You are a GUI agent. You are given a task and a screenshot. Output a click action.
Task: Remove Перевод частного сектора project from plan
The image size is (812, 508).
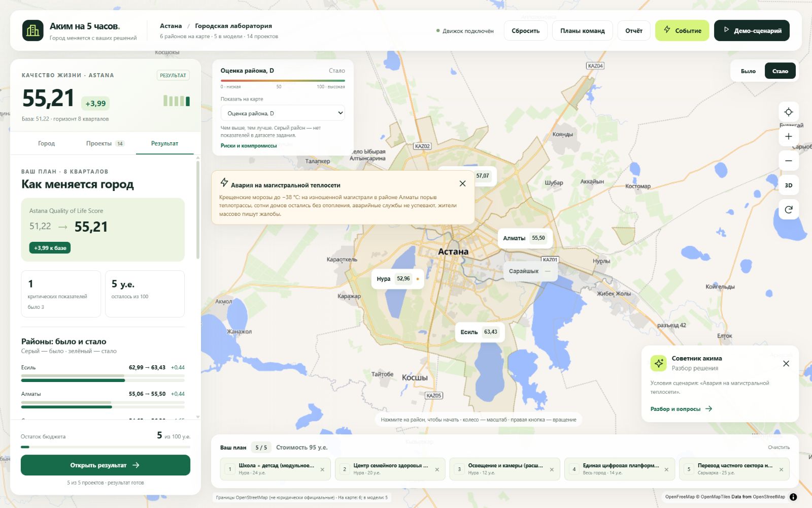pos(781,469)
